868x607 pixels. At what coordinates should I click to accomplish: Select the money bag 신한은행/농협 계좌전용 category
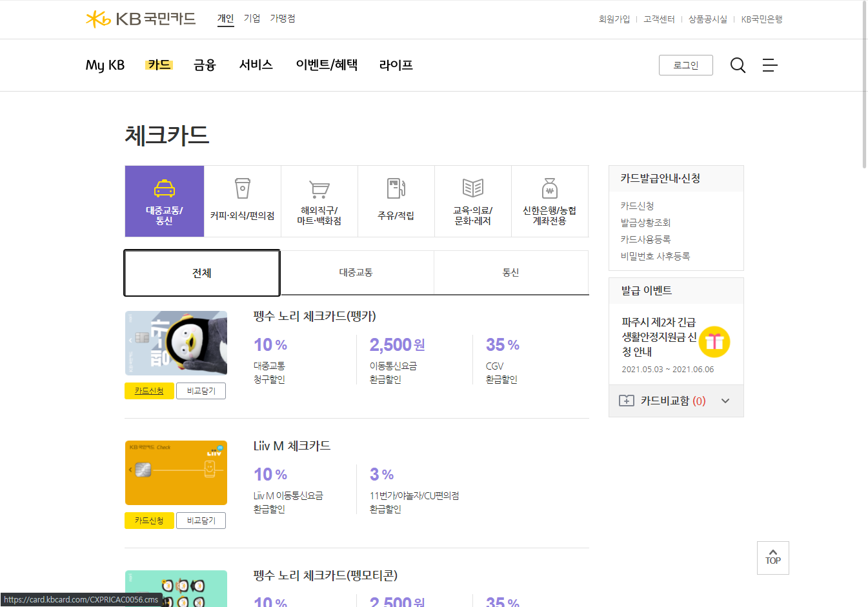pos(549,201)
